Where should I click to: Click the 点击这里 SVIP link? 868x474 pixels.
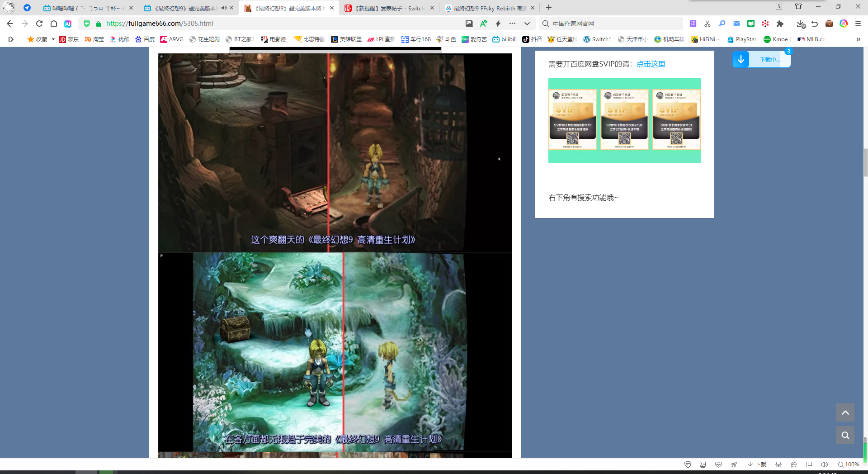(651, 64)
